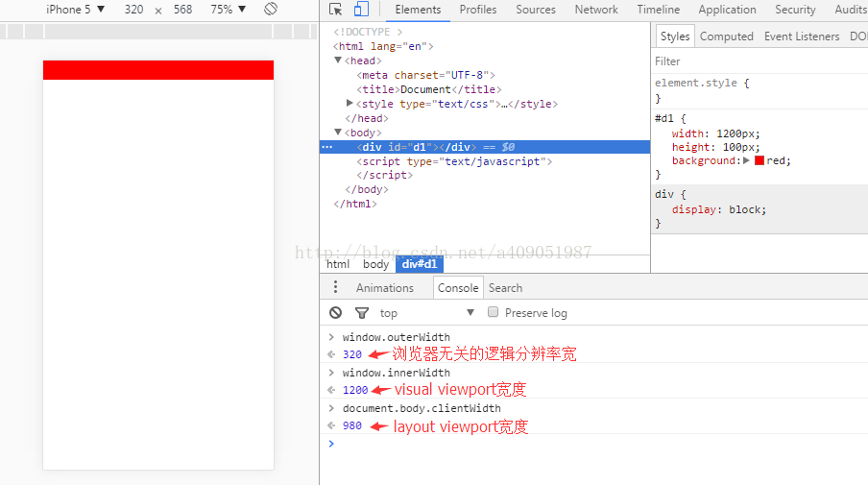The width and height of the screenshot is (868, 485).
Task: Click the ellipsis beside the selected div row
Action: 327,147
